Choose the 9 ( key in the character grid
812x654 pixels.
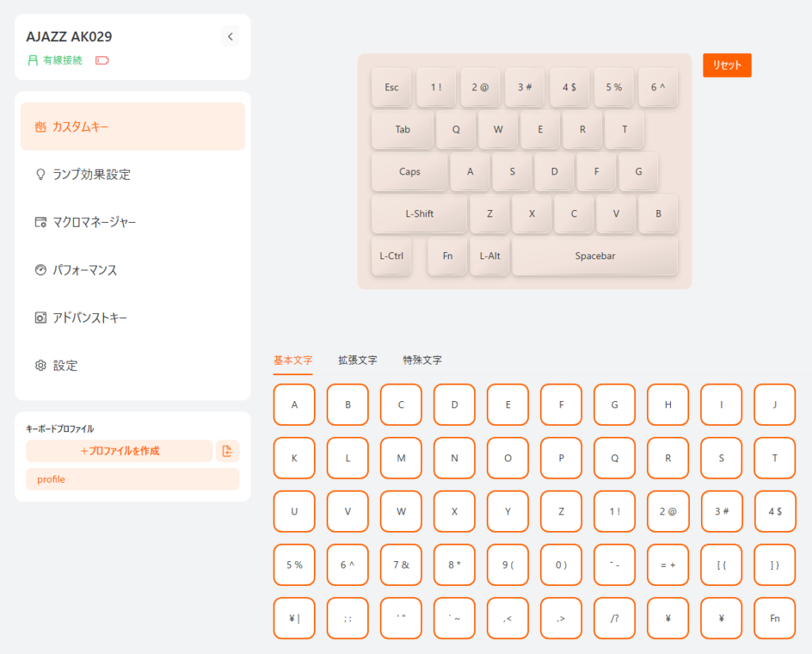click(508, 564)
